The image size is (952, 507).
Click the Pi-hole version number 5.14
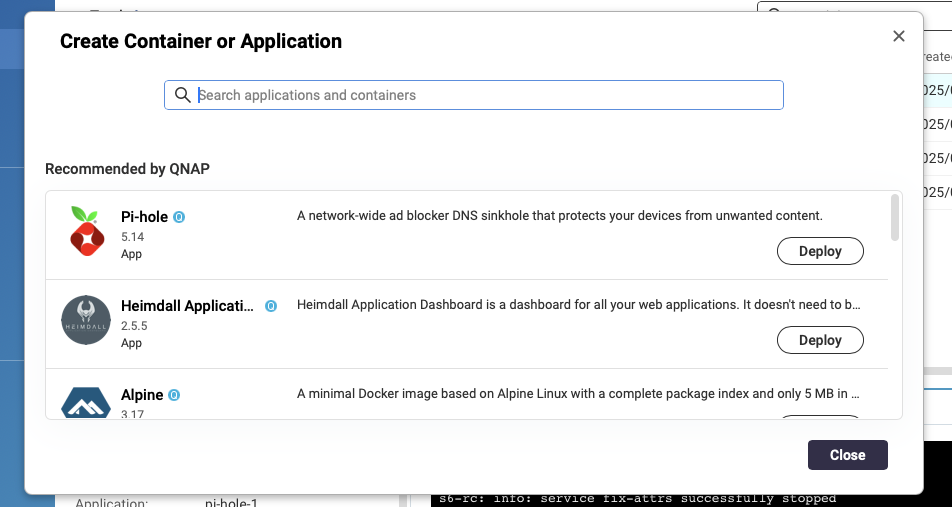(132, 237)
